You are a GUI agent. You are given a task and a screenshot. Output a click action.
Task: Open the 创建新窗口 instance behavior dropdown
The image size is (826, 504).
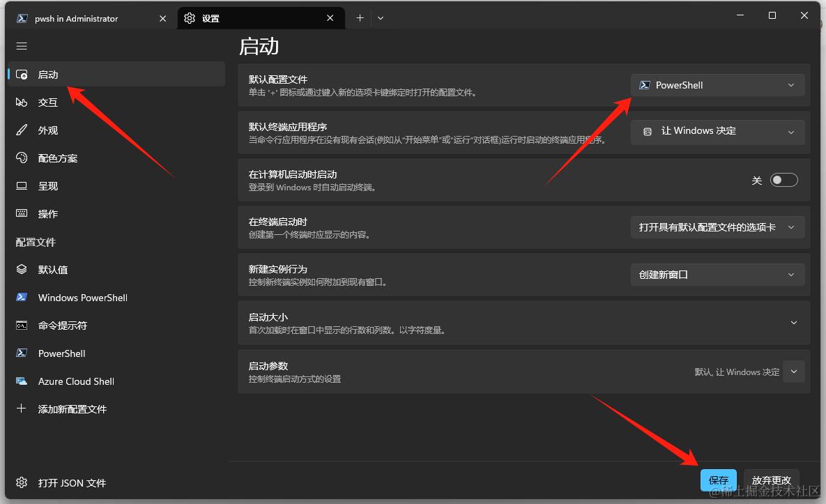tap(717, 275)
